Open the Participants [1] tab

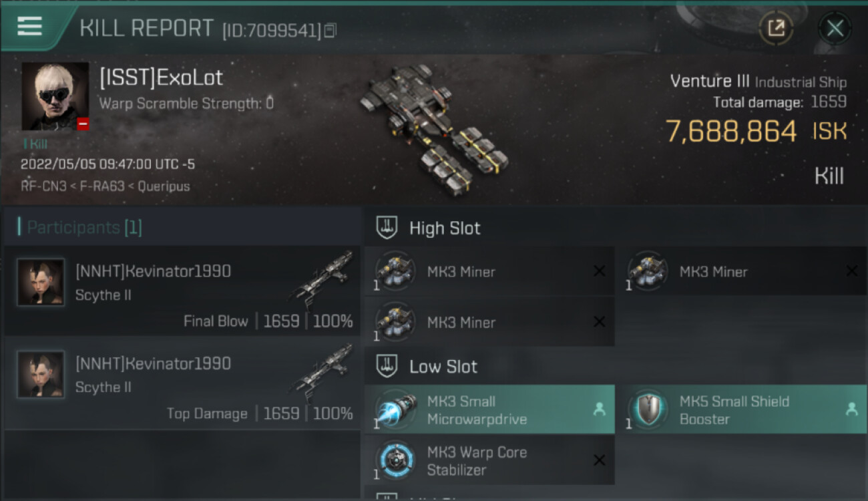[x=80, y=227]
